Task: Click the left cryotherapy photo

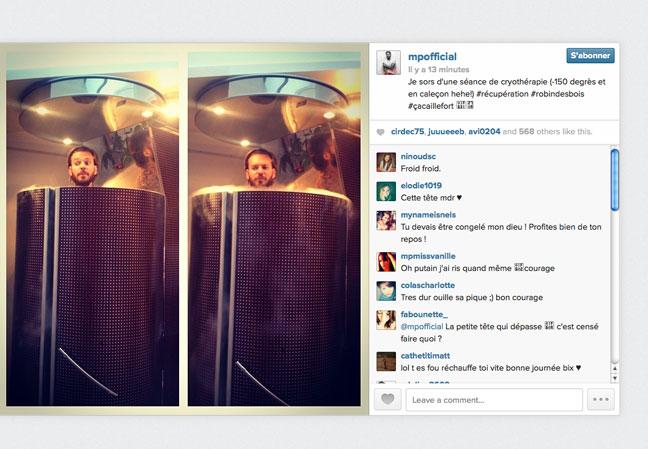Action: click(x=93, y=228)
